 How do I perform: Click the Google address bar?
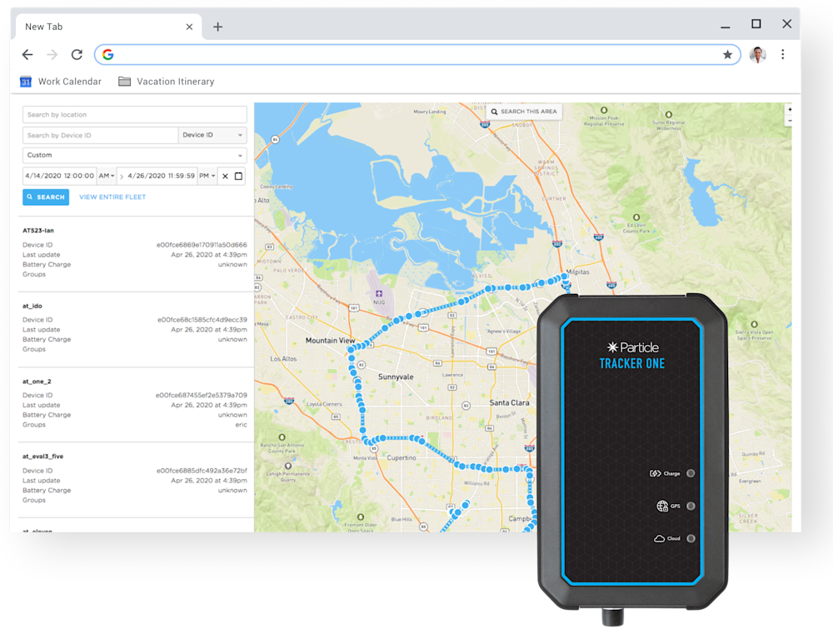click(417, 55)
